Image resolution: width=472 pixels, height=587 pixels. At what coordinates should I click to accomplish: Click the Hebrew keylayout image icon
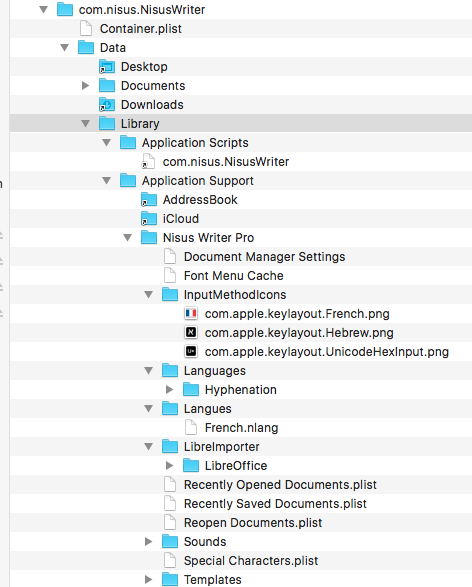coord(191,332)
